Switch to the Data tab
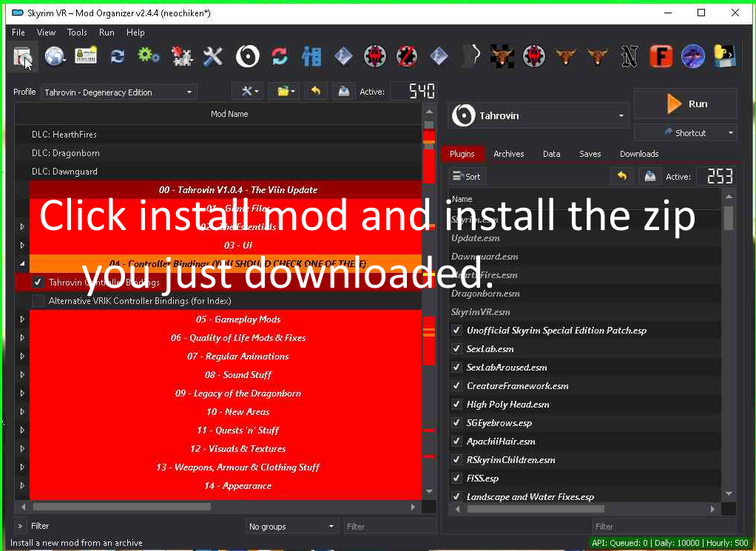The image size is (756, 551). click(x=552, y=154)
